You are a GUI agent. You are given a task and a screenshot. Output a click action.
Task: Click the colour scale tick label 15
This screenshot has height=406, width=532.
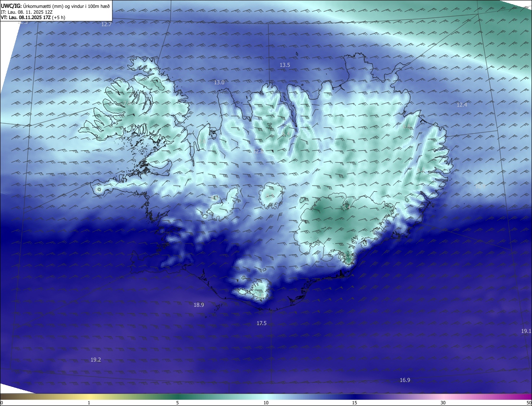tap(355, 403)
